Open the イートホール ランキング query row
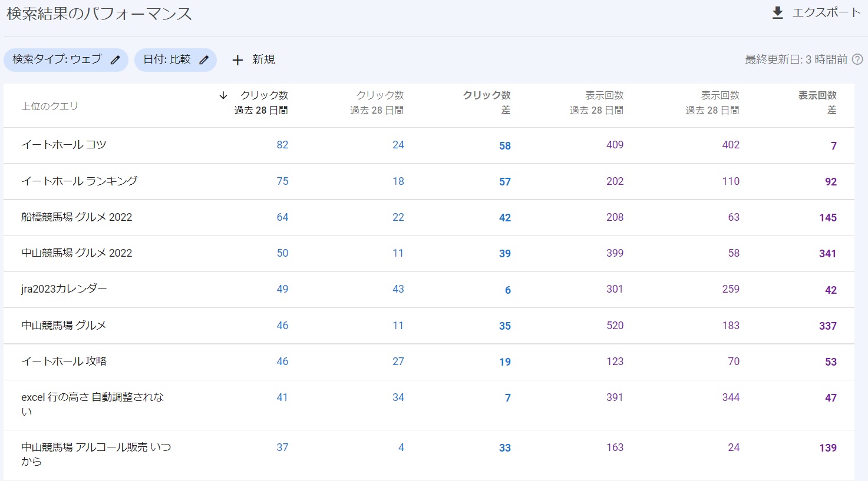The width and height of the screenshot is (868, 481). pyautogui.click(x=79, y=181)
